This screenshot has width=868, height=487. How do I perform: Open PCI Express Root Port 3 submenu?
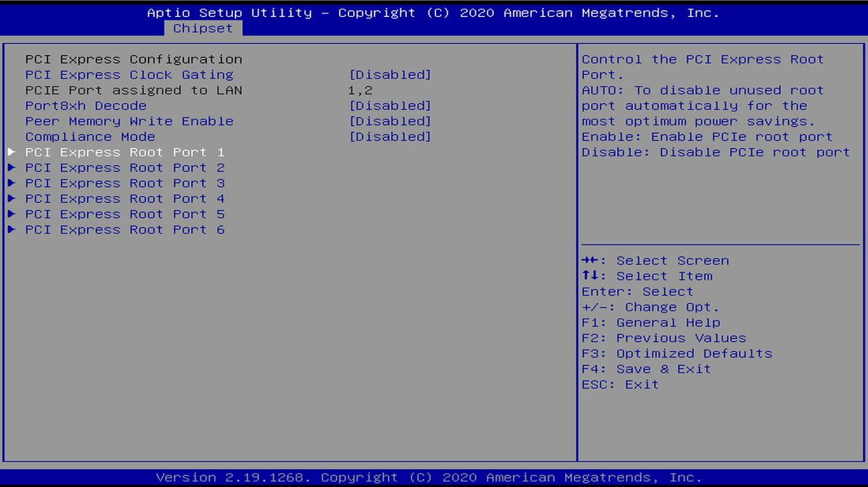(x=125, y=183)
